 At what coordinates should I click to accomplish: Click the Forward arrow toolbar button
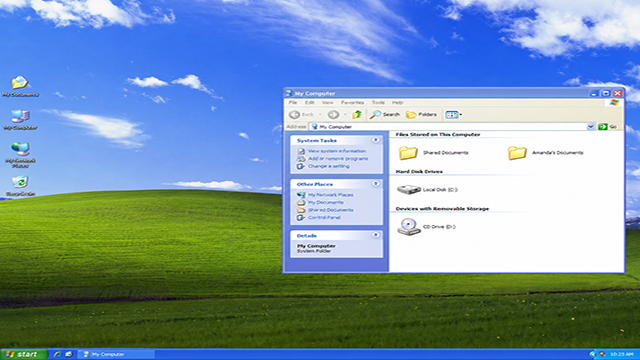(x=333, y=115)
